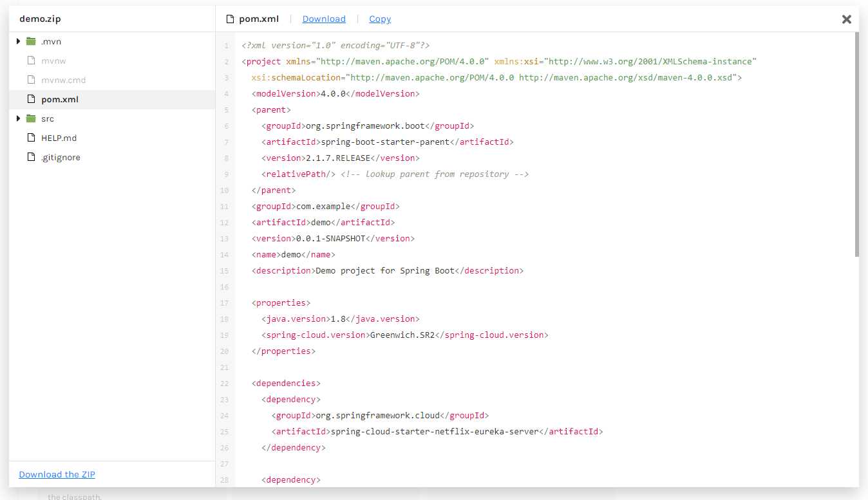
Task: Select pom.xml in the file tree
Action: click(x=112, y=100)
